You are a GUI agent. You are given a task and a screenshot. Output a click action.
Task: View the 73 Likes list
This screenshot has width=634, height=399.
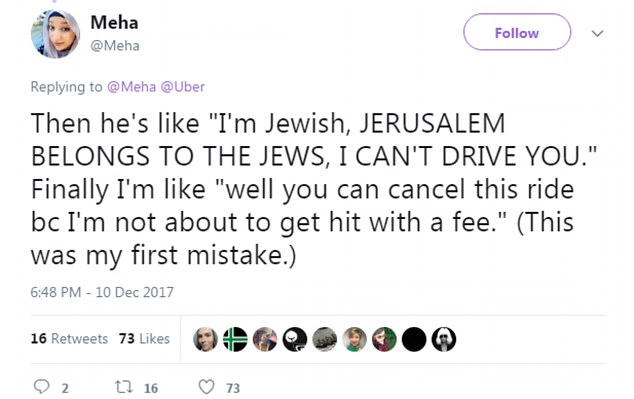pos(144,338)
